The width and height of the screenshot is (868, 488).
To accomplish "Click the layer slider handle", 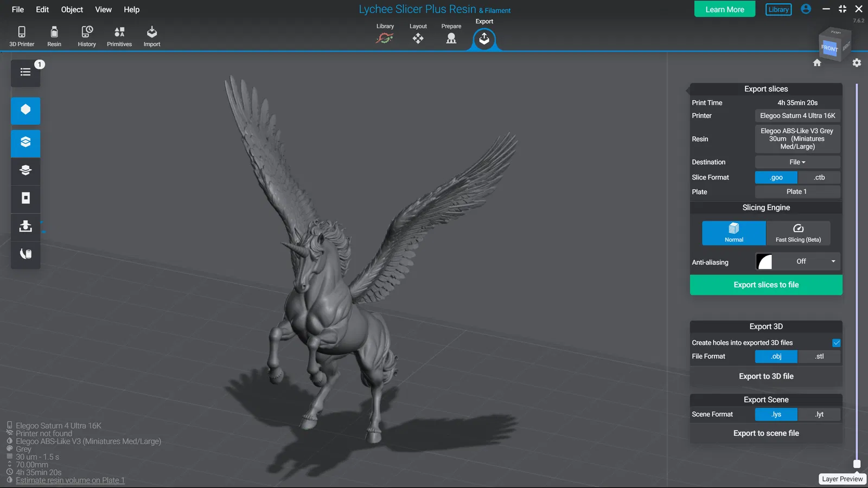I will [857, 464].
